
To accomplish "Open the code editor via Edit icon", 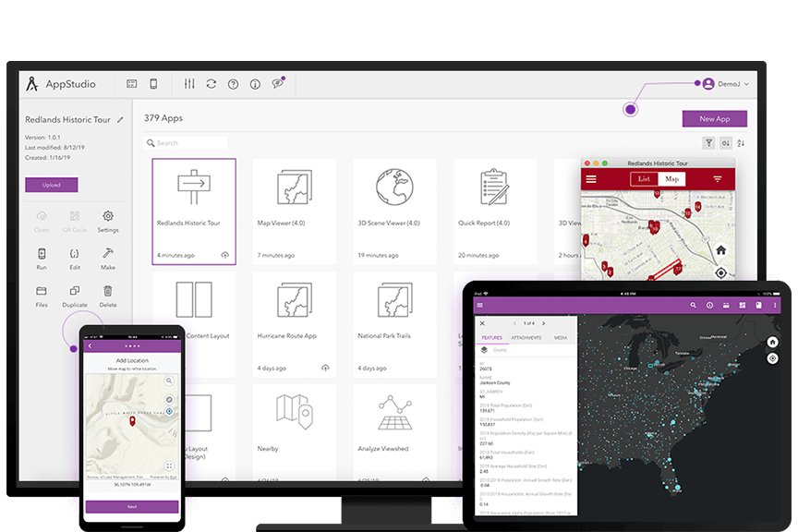I will (75, 253).
